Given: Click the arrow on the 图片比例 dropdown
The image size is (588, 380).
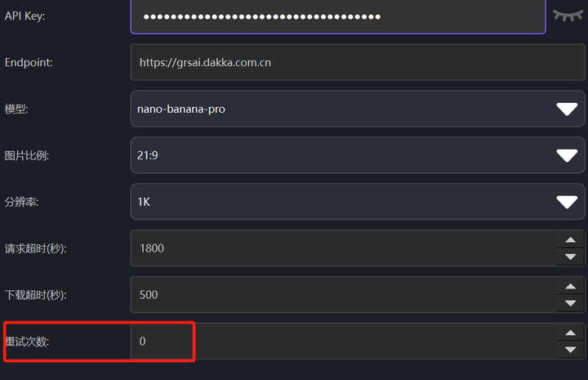Looking at the screenshot, I should [567, 155].
